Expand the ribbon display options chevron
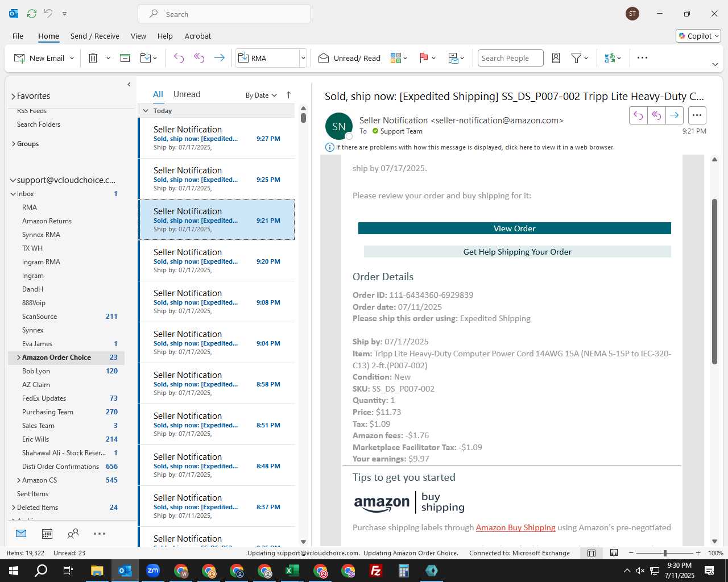Screen dimensions: 728x582 click(x=715, y=64)
